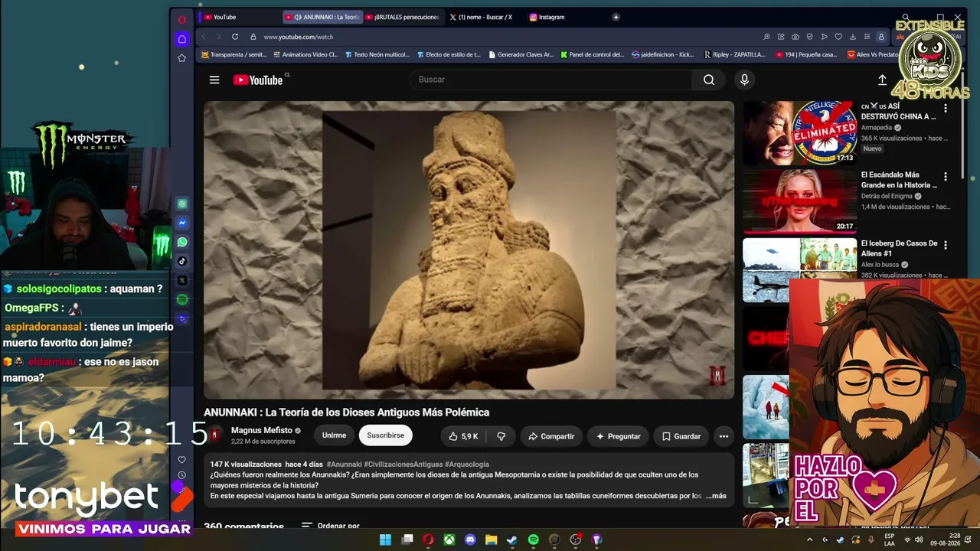Open File Explorer from taskbar
This screenshot has height=551, width=980.
tap(491, 540)
